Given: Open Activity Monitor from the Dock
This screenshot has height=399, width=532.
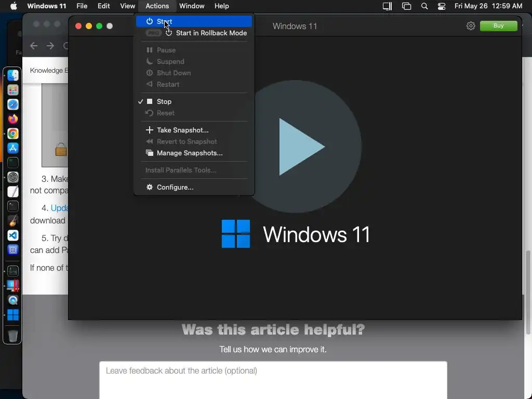Looking at the screenshot, I should click(13, 271).
